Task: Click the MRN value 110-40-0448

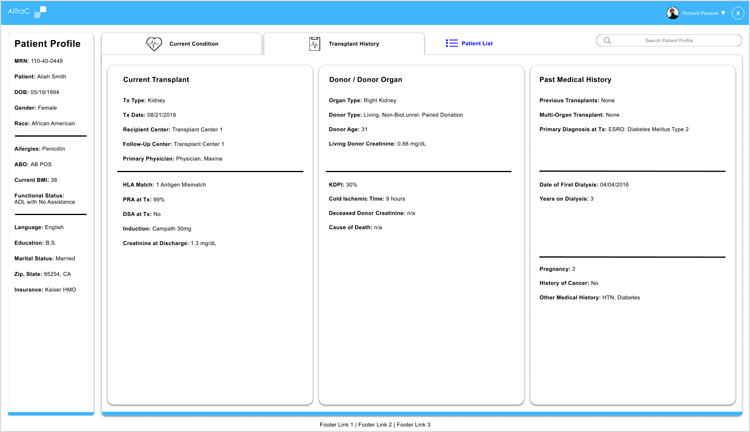Action: click(47, 61)
